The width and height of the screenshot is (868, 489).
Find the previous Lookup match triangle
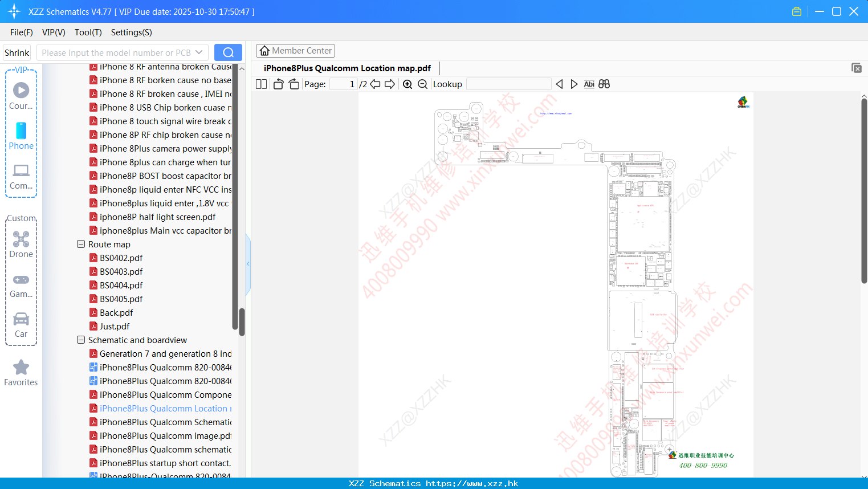point(559,84)
